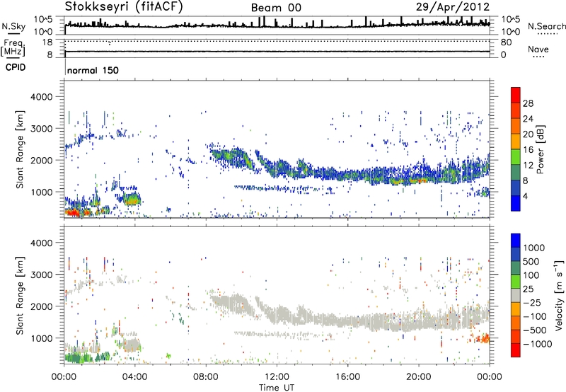
Task: Click the '-1000' tick on the velocity colorbar
Action: 537,344
